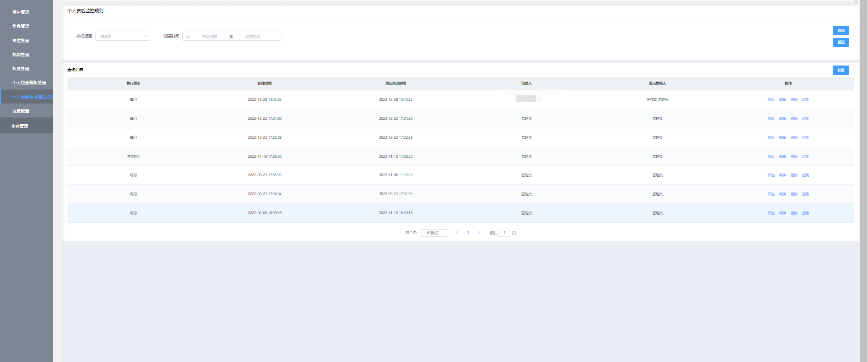Click 启用 for the 2022-09-23 17:36:04 row
868x362 pixels.
coord(806,194)
